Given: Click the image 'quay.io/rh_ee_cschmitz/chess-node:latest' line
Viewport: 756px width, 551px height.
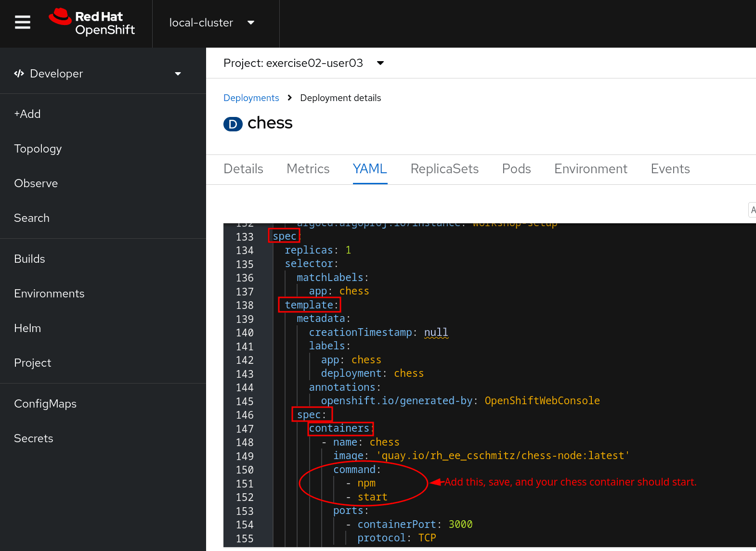Looking at the screenshot, I should click(482, 456).
